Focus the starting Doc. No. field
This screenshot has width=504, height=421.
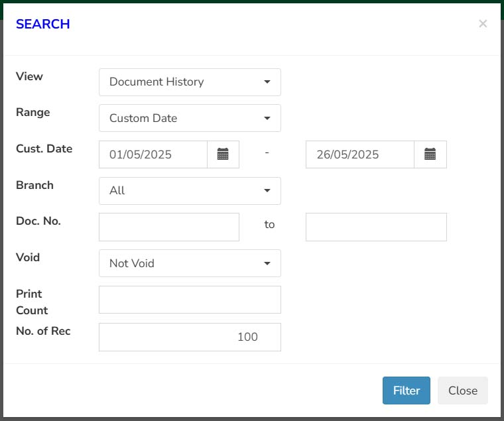[169, 227]
